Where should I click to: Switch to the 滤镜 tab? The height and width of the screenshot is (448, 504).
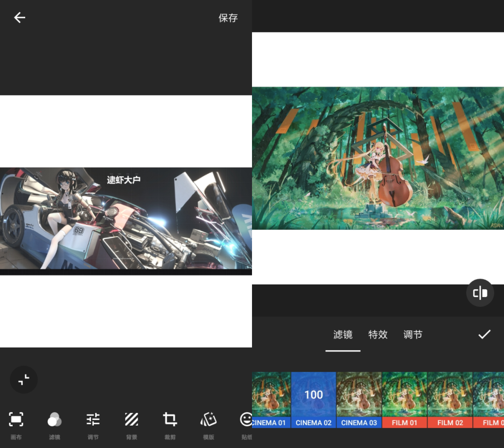point(343,334)
